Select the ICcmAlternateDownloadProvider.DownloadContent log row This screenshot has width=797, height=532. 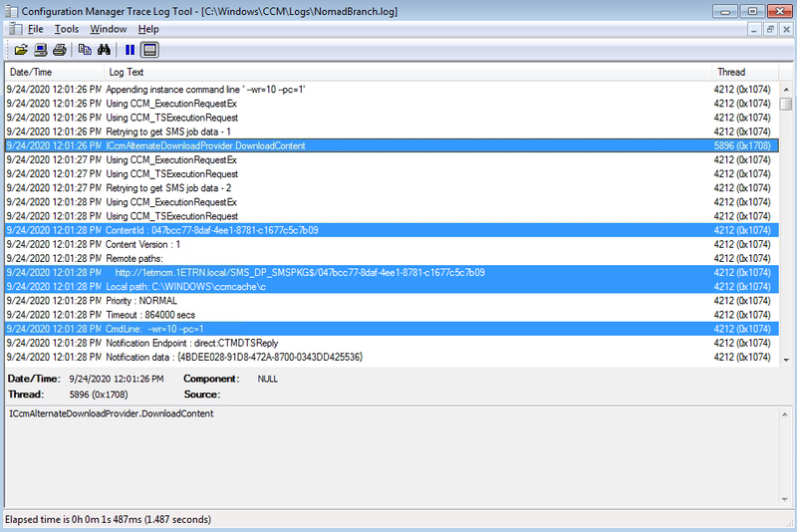coord(299,145)
